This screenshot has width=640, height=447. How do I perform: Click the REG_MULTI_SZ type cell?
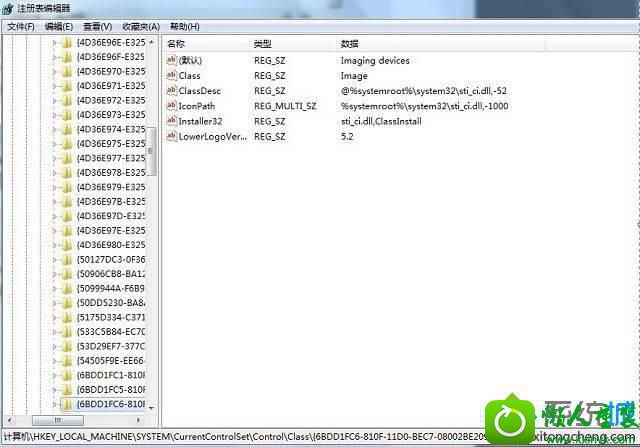click(x=285, y=106)
